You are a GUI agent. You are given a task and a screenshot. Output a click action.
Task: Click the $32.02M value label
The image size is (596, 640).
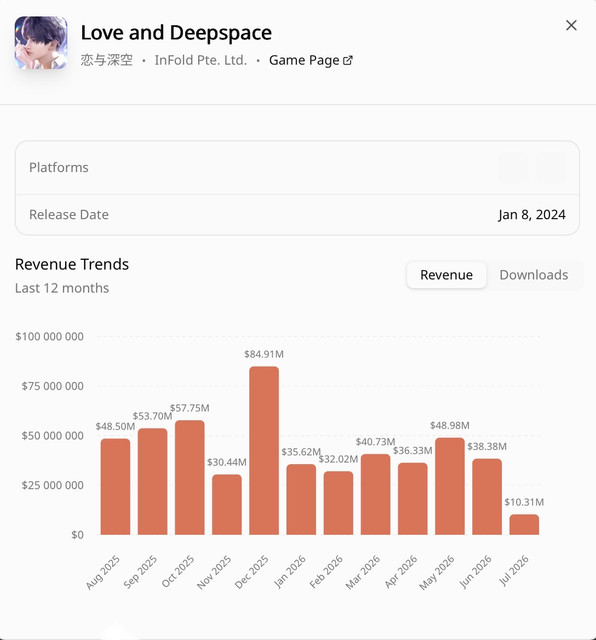338,459
